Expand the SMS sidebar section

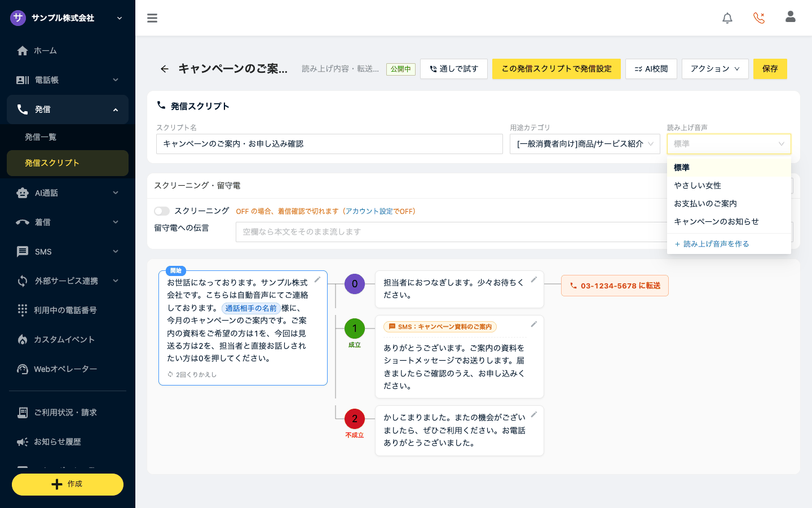pyautogui.click(x=68, y=252)
